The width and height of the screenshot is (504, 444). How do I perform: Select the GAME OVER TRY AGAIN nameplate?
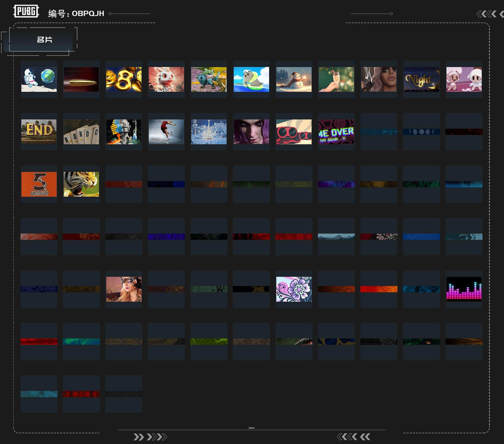click(x=336, y=132)
